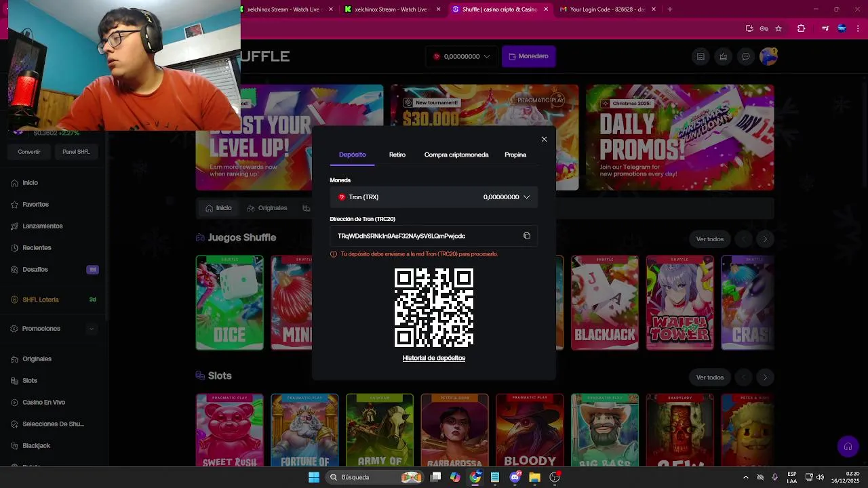
Task: Next arrow in Slots row
Action: coord(765,378)
